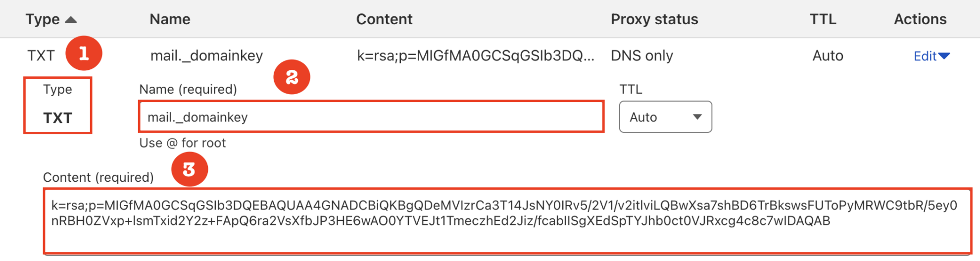Click the Type column sort arrow
980x261 pixels.
tap(71, 20)
